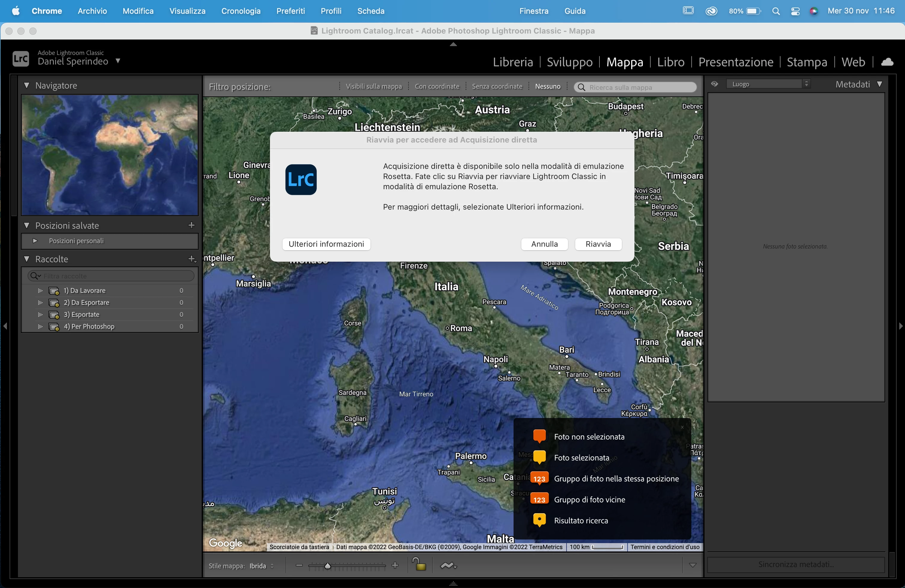Image resolution: width=905 pixels, height=588 pixels.
Task: Collapse the Navigatore panel
Action: point(27,86)
